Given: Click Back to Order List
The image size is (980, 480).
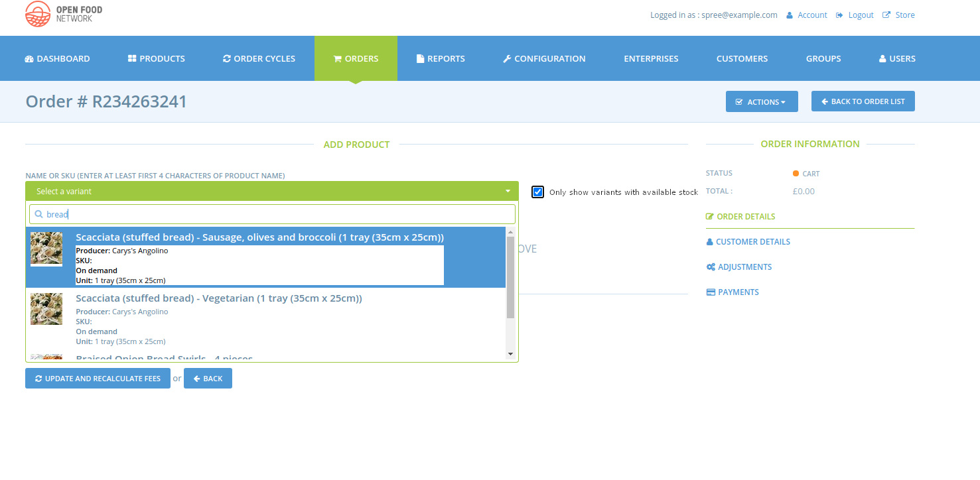Looking at the screenshot, I should pyautogui.click(x=863, y=101).
